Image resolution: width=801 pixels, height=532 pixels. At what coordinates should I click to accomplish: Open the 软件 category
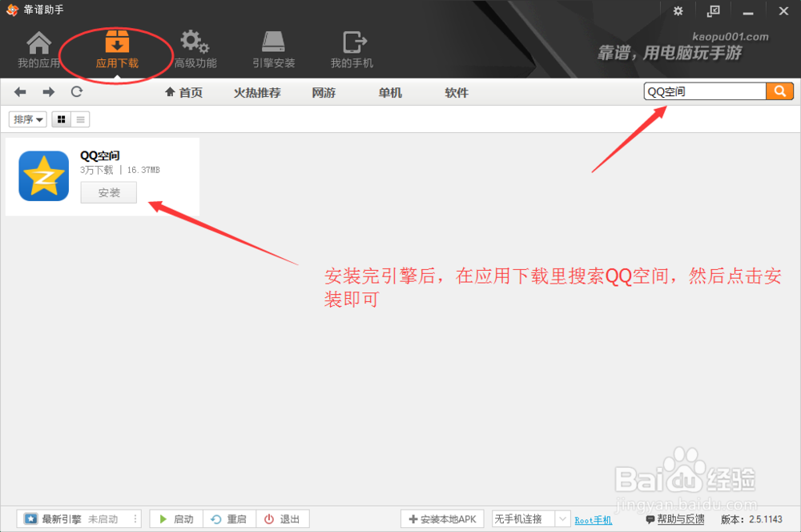[457, 92]
